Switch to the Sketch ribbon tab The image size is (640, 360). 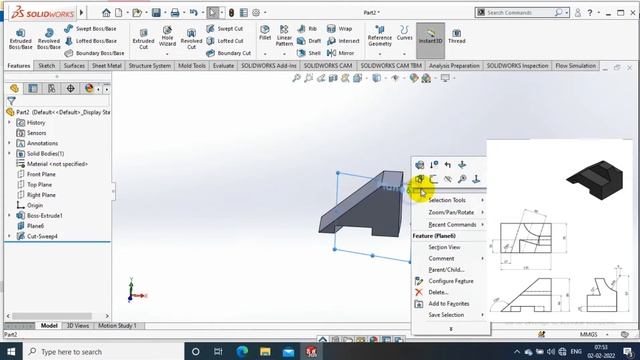pos(47,66)
